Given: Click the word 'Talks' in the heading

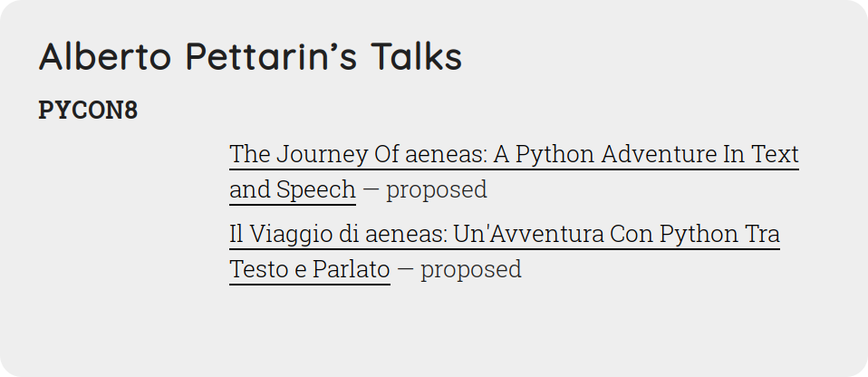Looking at the screenshot, I should coord(416,56).
